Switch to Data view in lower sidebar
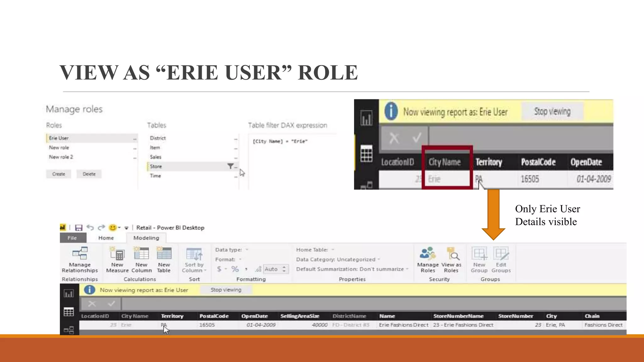Image resolution: width=644 pixels, height=362 pixels. (69, 312)
